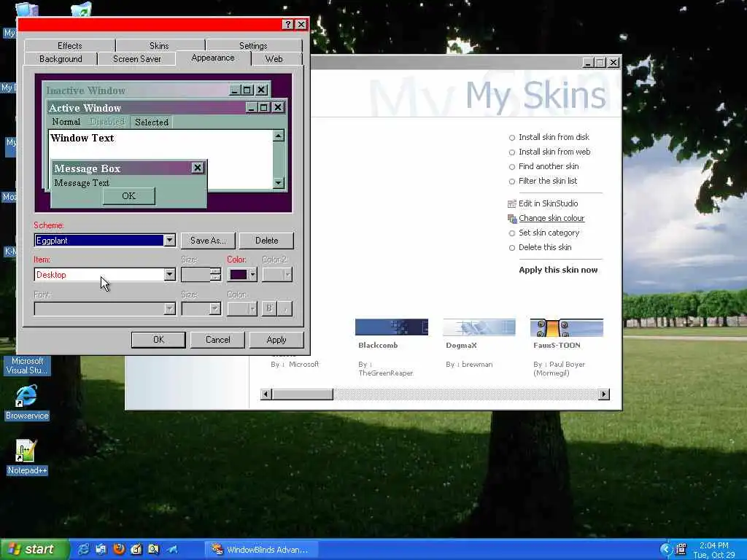Switch to the Background tab

coord(61,59)
